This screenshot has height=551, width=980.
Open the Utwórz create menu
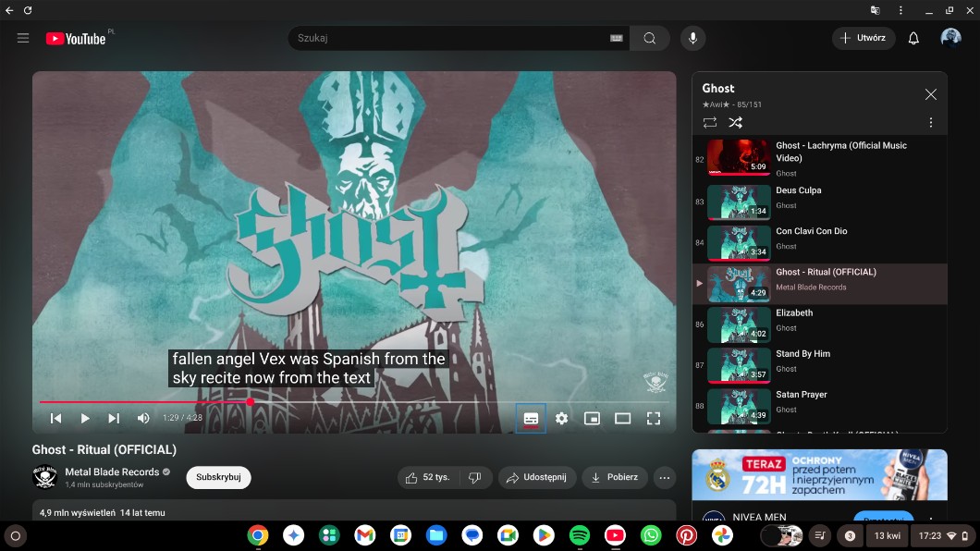[863, 38]
